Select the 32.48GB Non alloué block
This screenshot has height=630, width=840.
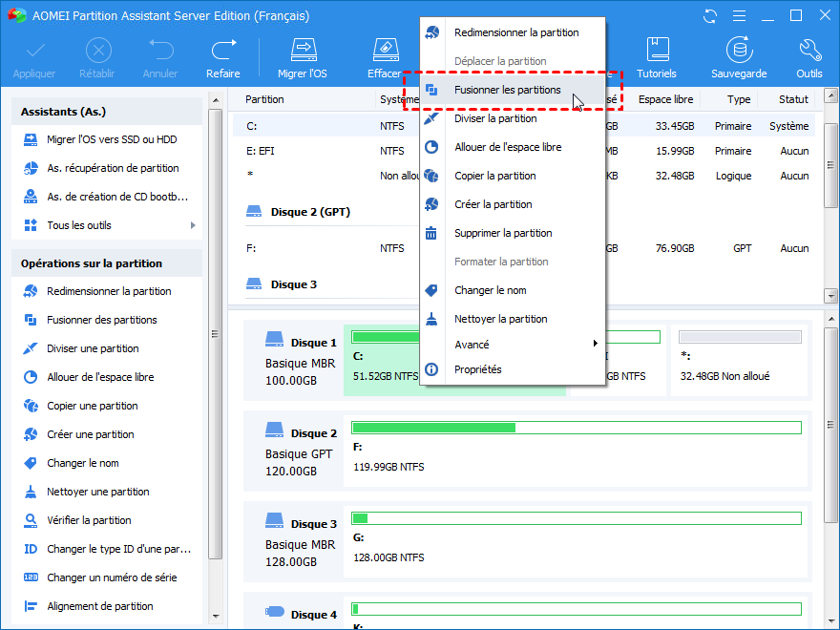[x=740, y=360]
